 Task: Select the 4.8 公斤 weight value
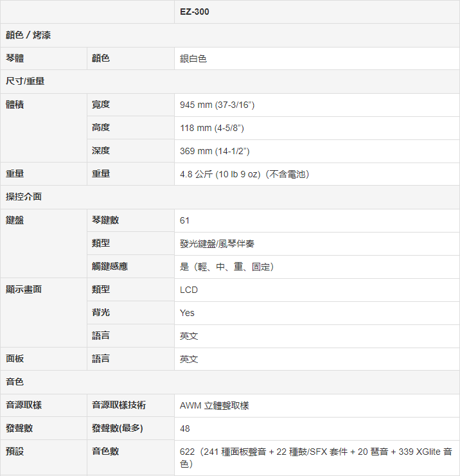[244, 174]
